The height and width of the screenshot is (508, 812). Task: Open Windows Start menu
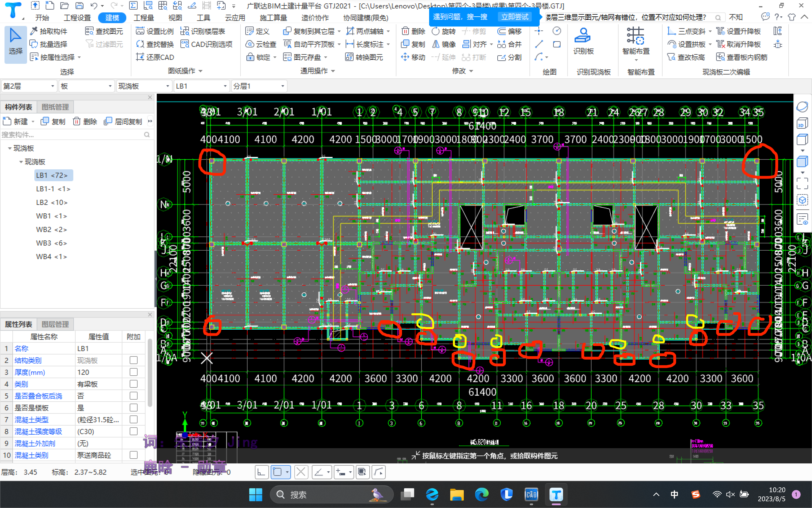(256, 494)
